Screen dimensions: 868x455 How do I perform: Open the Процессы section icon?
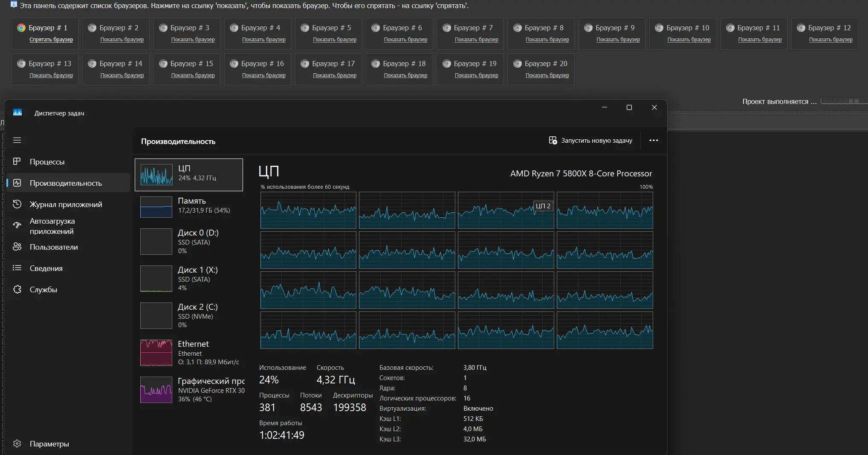click(x=17, y=161)
